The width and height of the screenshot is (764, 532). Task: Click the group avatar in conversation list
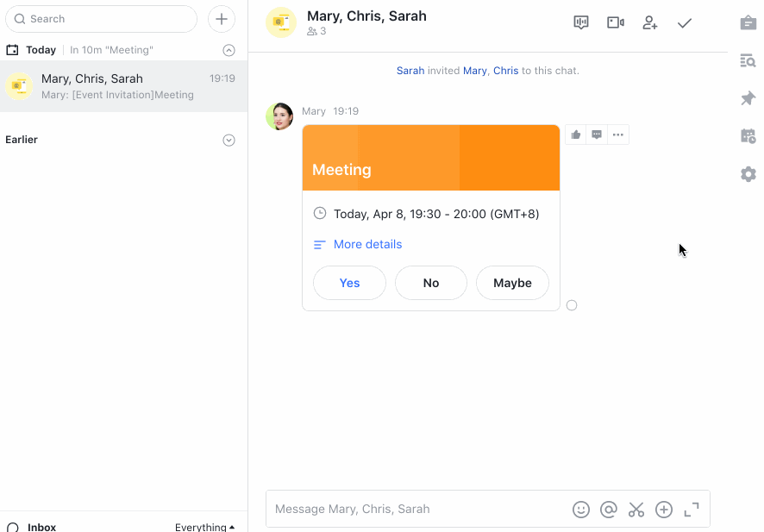click(19, 86)
